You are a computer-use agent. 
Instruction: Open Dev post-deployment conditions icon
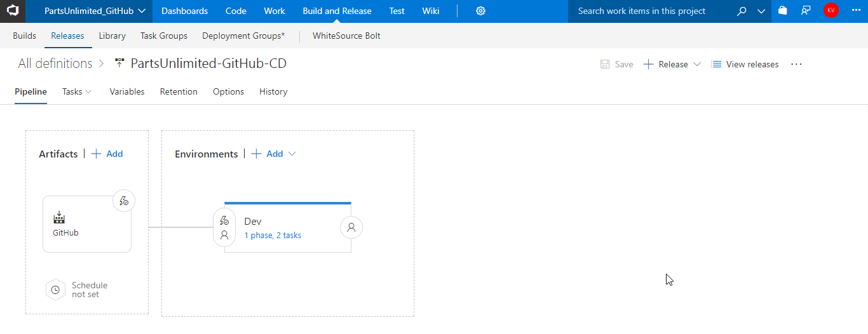pyautogui.click(x=351, y=227)
